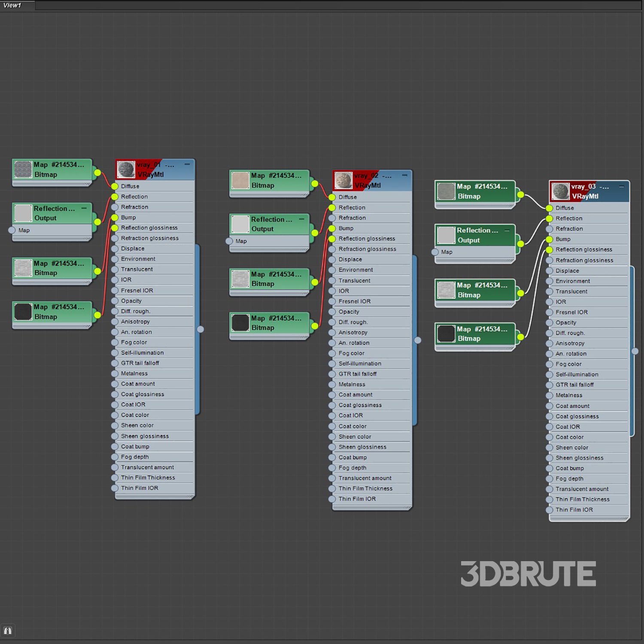Click the output socket of vray_01 node

[x=200, y=329]
